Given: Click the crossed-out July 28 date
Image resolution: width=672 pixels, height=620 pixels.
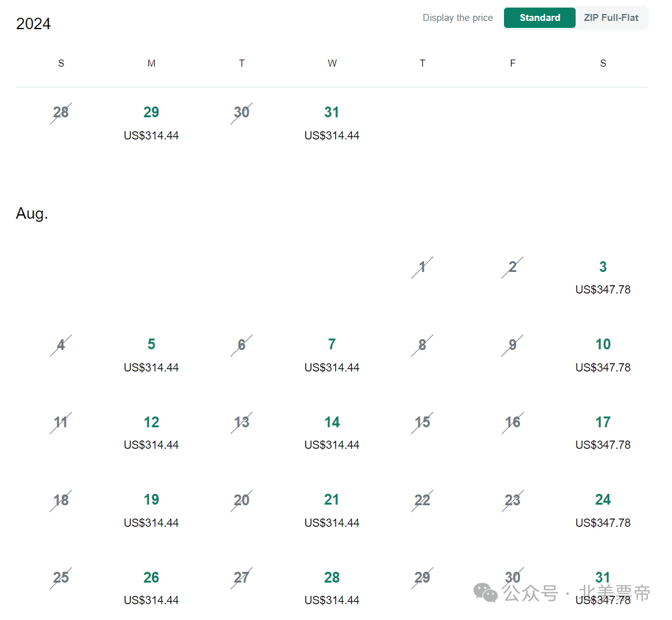Looking at the screenshot, I should (x=61, y=113).
